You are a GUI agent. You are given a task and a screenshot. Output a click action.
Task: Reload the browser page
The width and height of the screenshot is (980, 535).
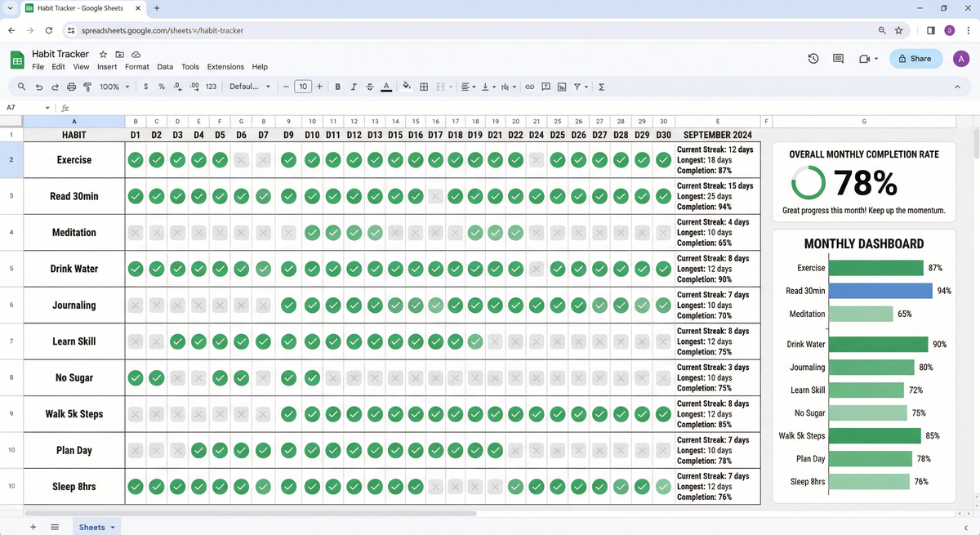(x=49, y=30)
